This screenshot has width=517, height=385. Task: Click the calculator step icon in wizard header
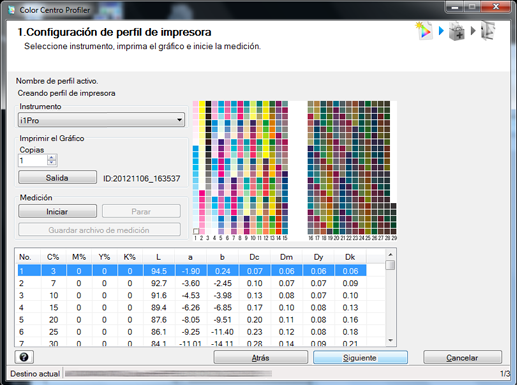(457, 31)
